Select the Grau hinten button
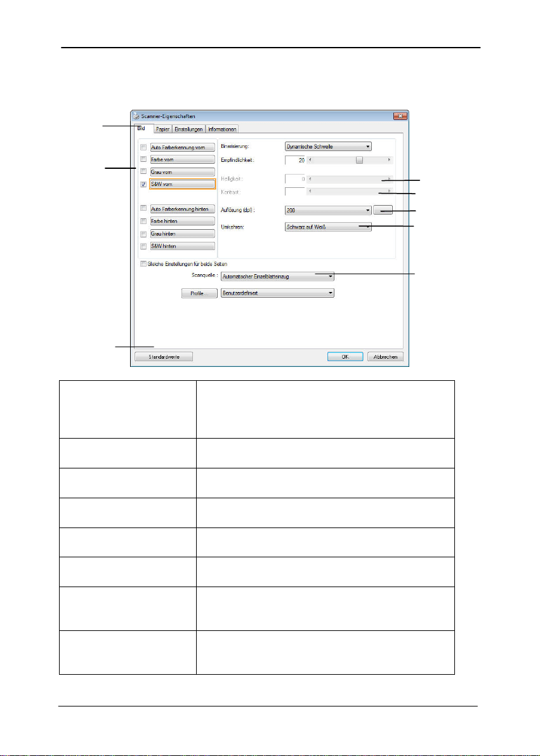Viewport: 540px width, 756px height. 182,234
